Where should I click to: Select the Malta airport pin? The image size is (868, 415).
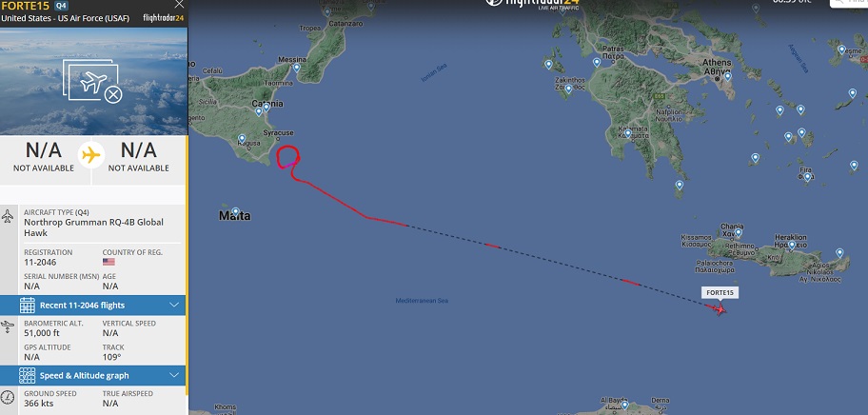click(235, 211)
